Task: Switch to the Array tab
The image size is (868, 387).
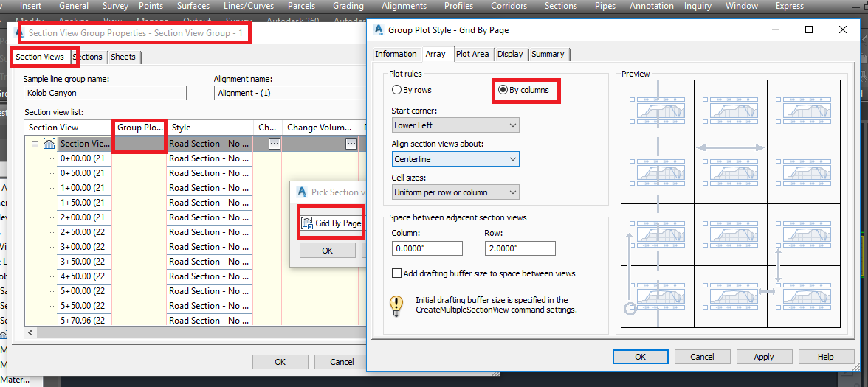Action: [435, 54]
